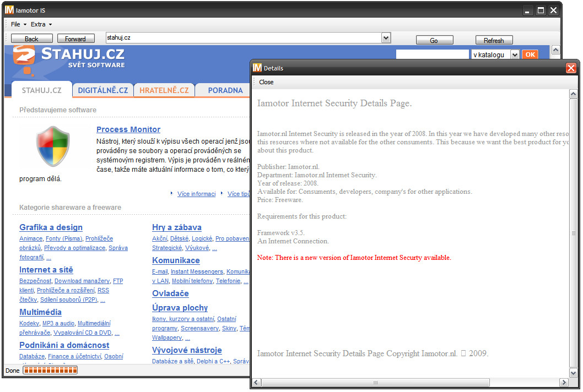Click the Refresh button

(494, 40)
